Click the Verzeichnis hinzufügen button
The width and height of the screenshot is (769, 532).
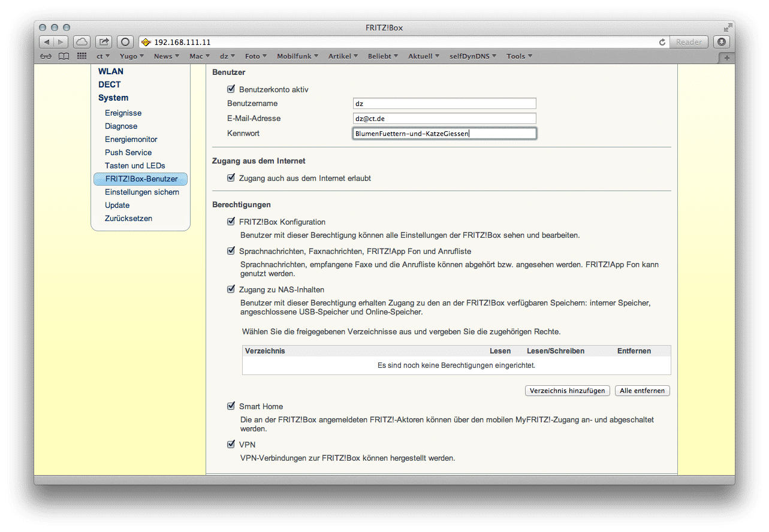[x=567, y=391]
